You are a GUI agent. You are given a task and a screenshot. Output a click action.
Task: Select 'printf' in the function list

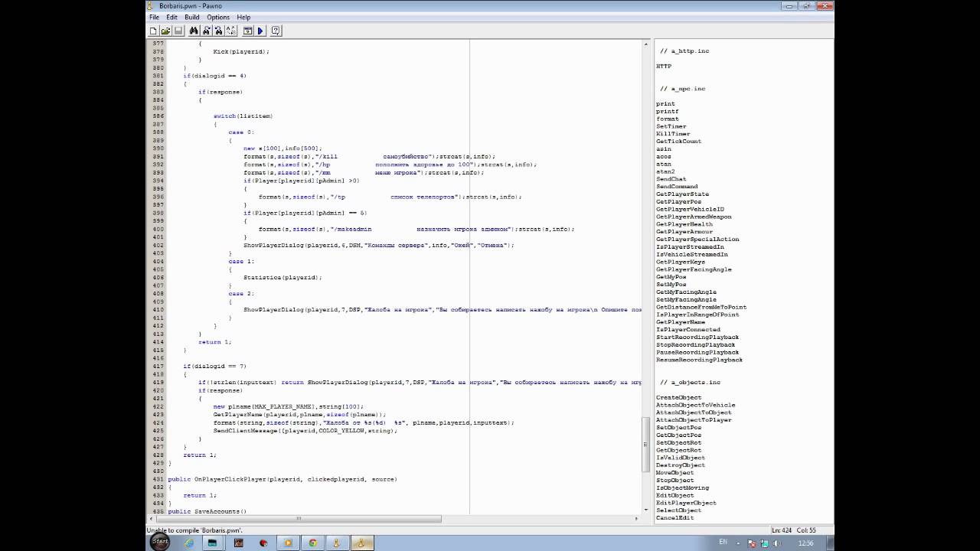click(667, 111)
